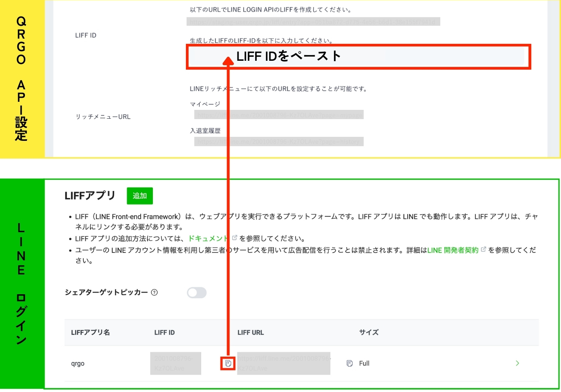Screen dimensions: 561x392
Task: Open the ドキュメント link
Action: [208, 238]
